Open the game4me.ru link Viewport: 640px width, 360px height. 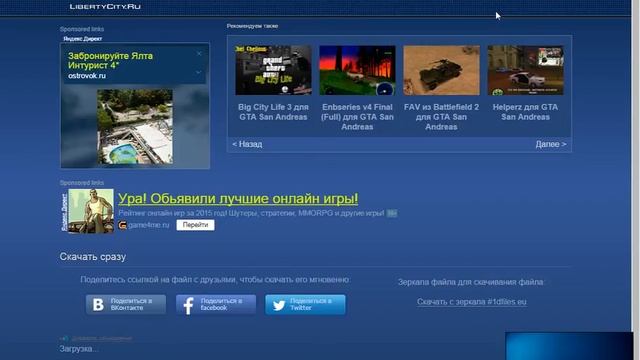[x=148, y=225]
